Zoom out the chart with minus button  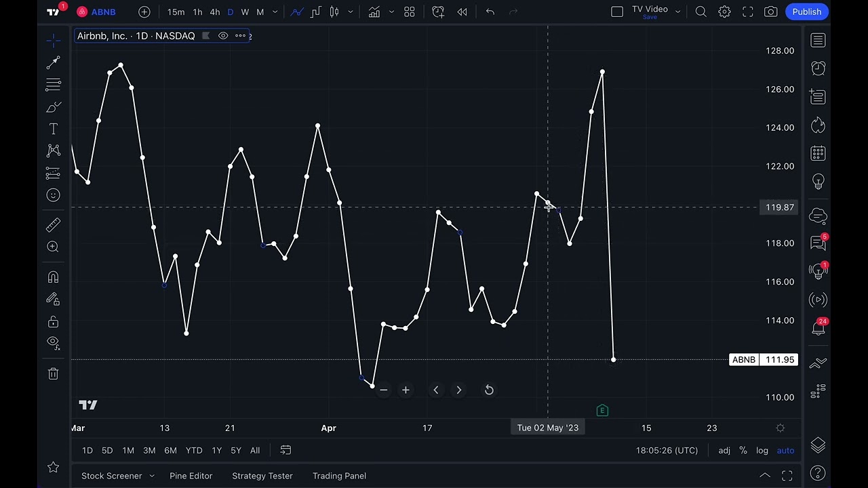[383, 390]
